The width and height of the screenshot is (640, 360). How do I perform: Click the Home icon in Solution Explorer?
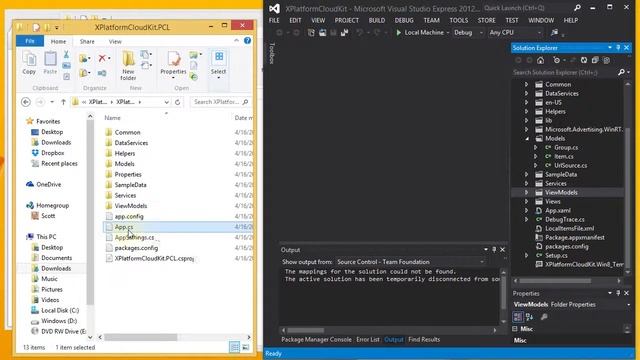click(540, 60)
